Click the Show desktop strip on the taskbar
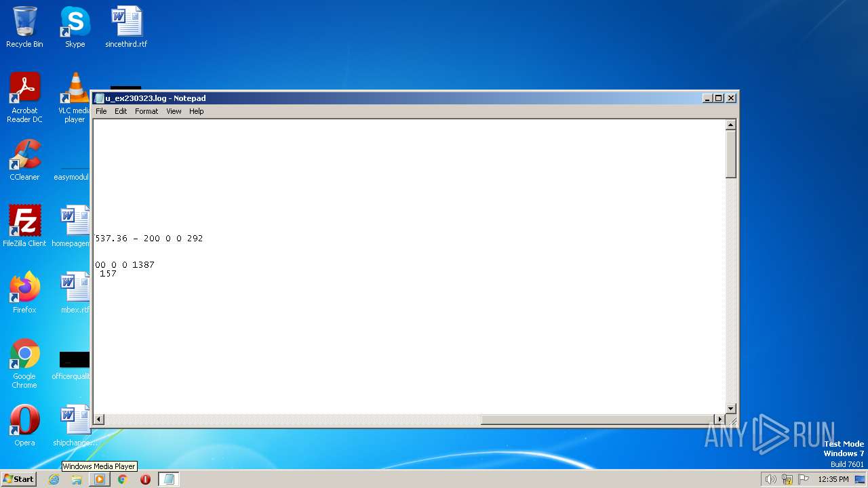The height and width of the screenshot is (488, 868). coord(860,479)
